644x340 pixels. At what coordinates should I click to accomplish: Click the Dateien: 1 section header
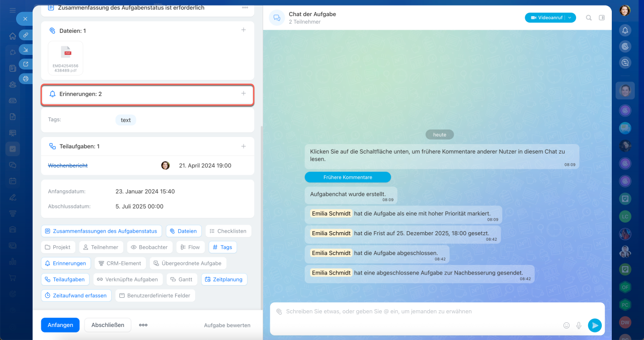67,31
